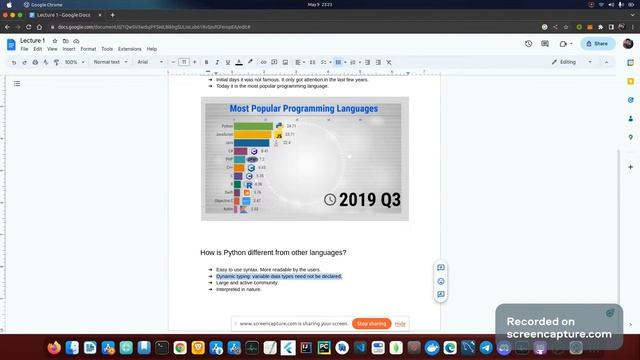Print the document
The image size is (640, 360).
(x=35, y=62)
